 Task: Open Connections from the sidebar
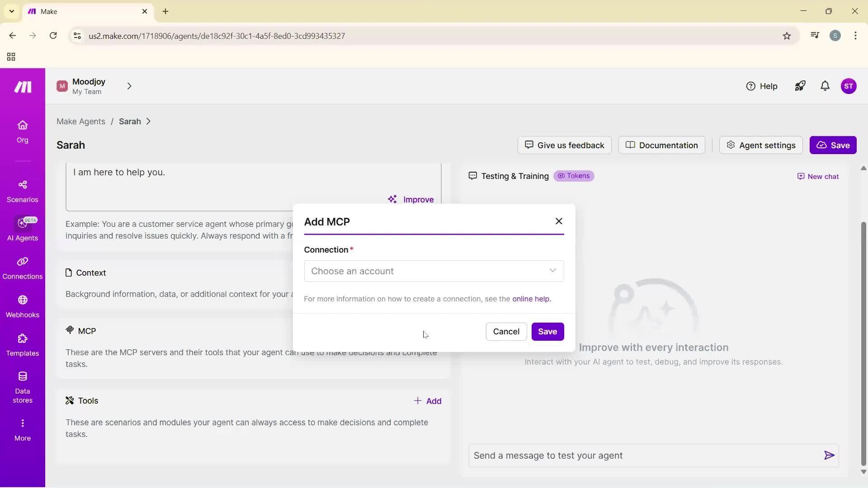(22, 267)
